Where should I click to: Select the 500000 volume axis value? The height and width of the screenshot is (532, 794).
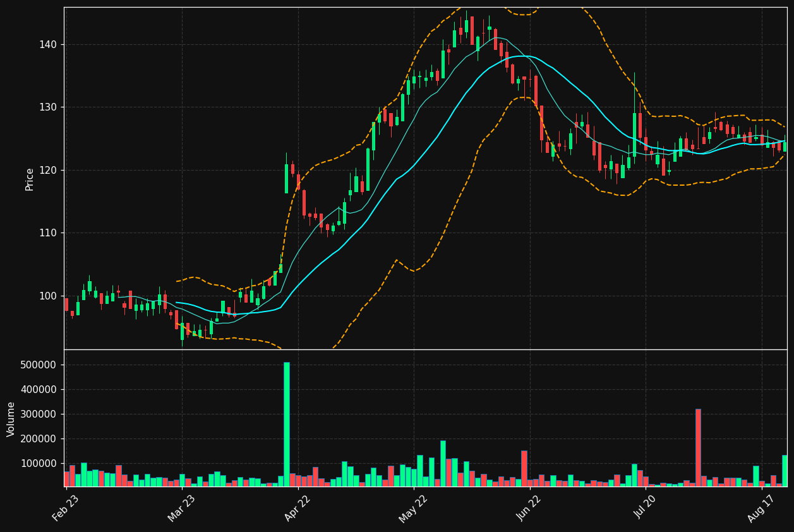point(39,365)
